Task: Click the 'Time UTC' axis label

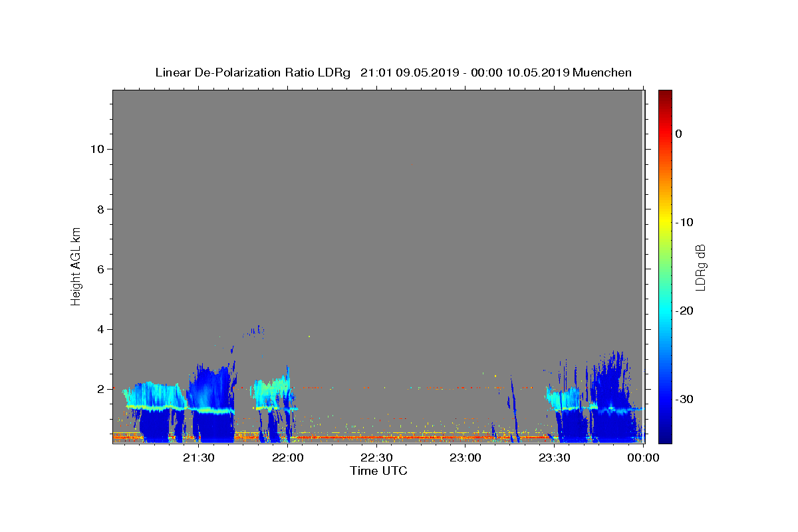Action: click(x=378, y=471)
